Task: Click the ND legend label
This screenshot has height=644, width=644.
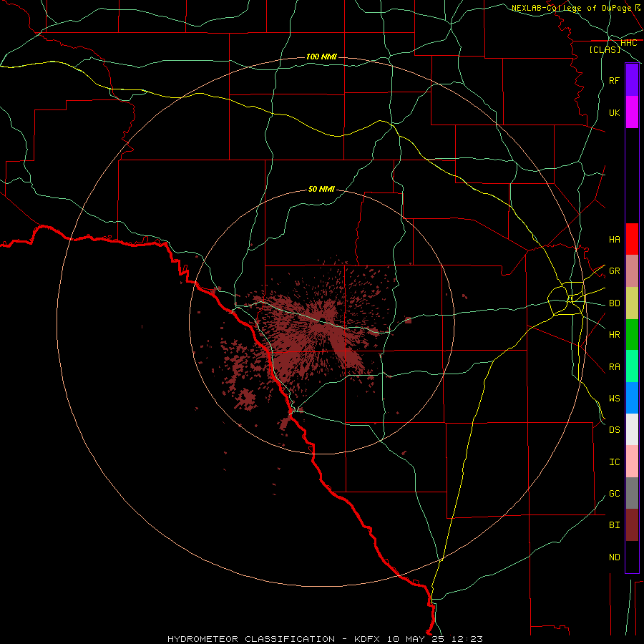Action: pos(614,557)
